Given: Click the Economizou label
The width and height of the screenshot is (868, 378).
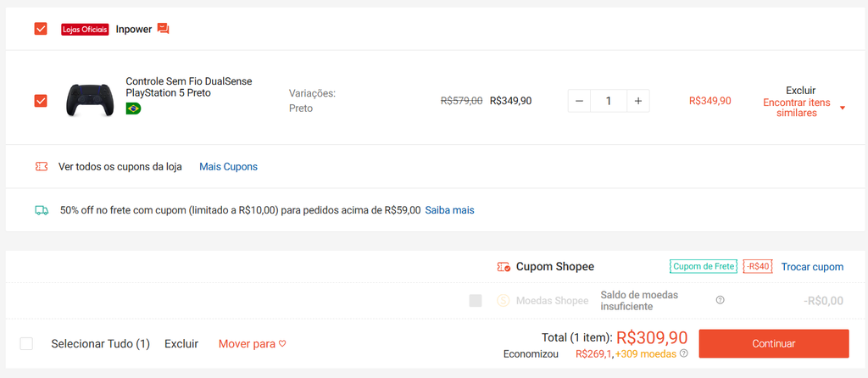Looking at the screenshot, I should [531, 353].
